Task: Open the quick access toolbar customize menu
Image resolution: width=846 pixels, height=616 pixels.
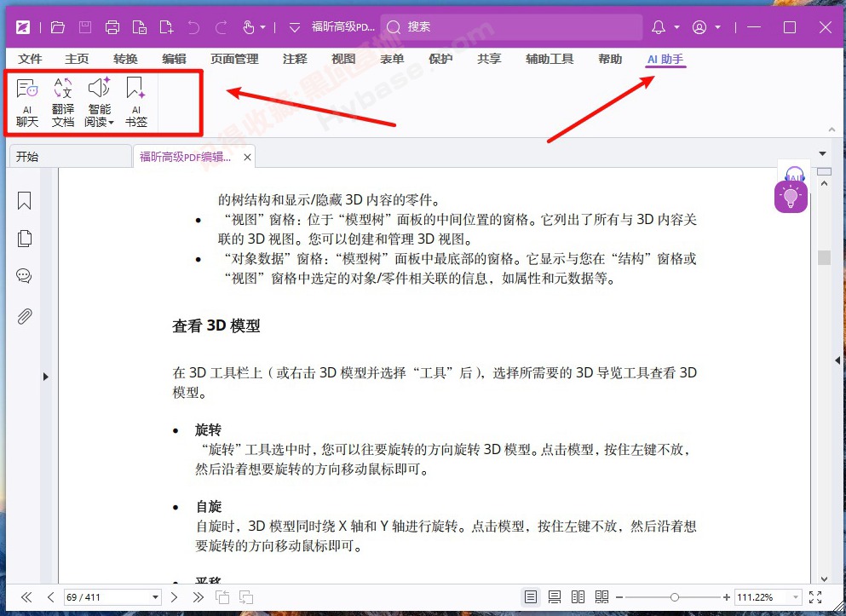Action: [294, 27]
